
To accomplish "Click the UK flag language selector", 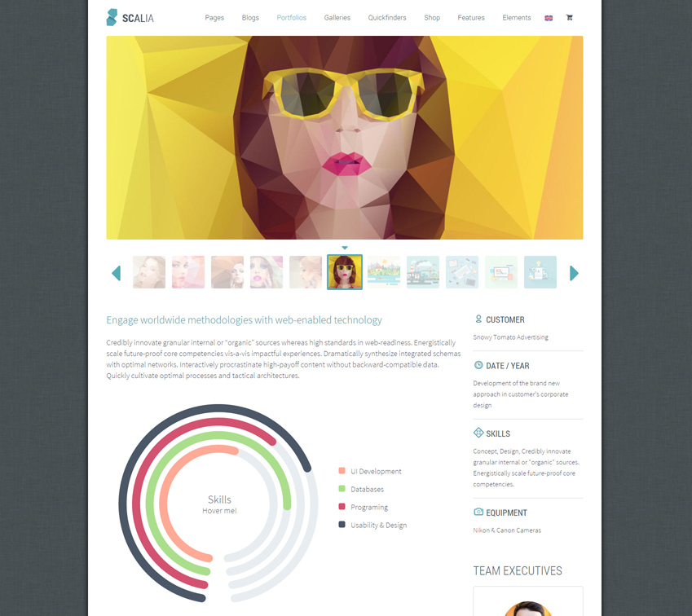I will [549, 18].
